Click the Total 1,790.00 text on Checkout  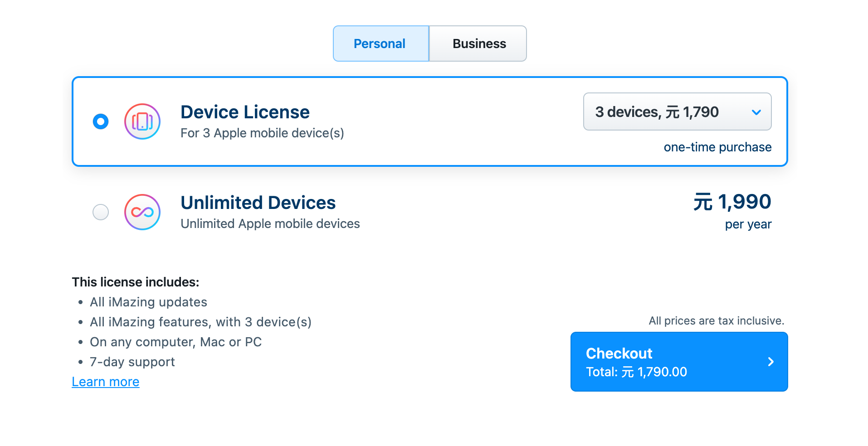[x=636, y=372]
